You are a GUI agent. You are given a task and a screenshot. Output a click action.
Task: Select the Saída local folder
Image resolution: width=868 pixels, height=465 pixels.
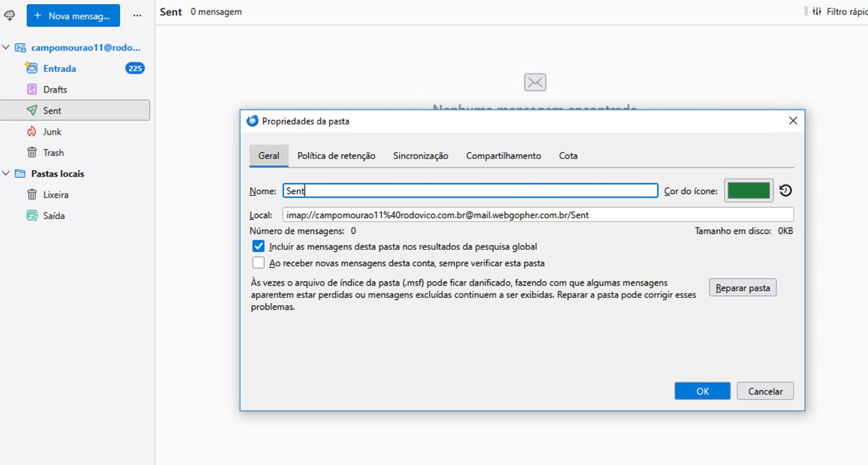75,216
